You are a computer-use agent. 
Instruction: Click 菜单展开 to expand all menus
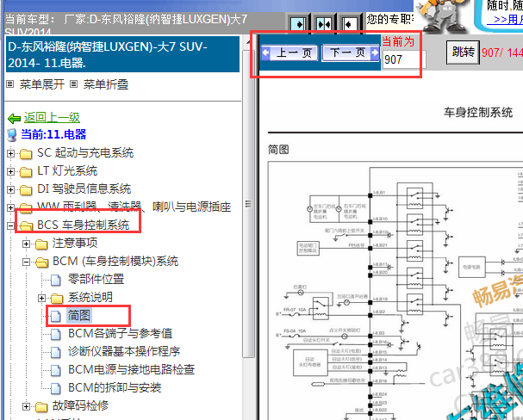(x=41, y=84)
